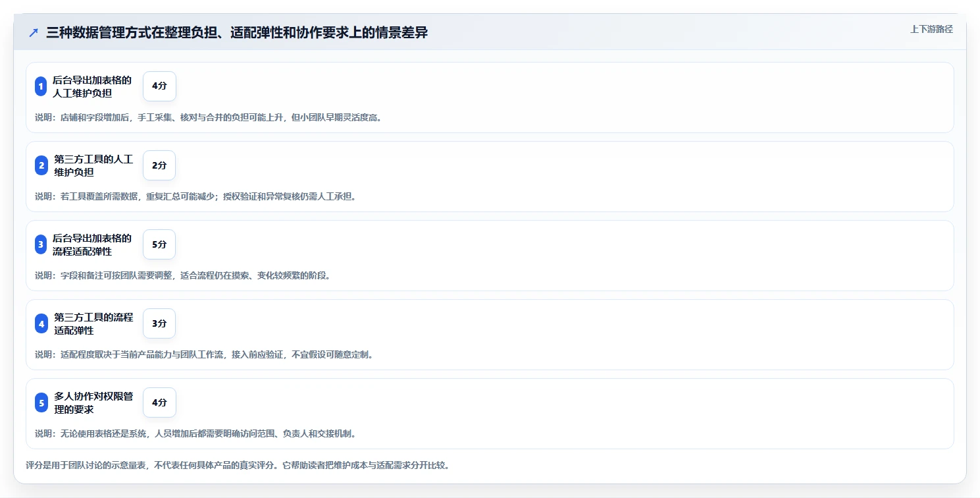Viewport: 980px width, 498px height.
Task: Click the description starting 说明：若工具覆盖所需数据
Action: (195, 196)
